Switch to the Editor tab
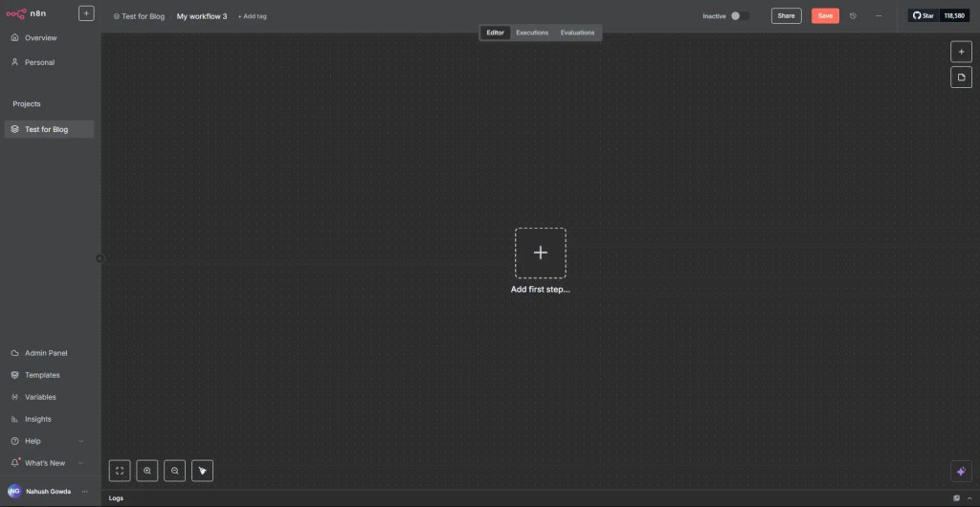This screenshot has width=980, height=507. tap(495, 33)
